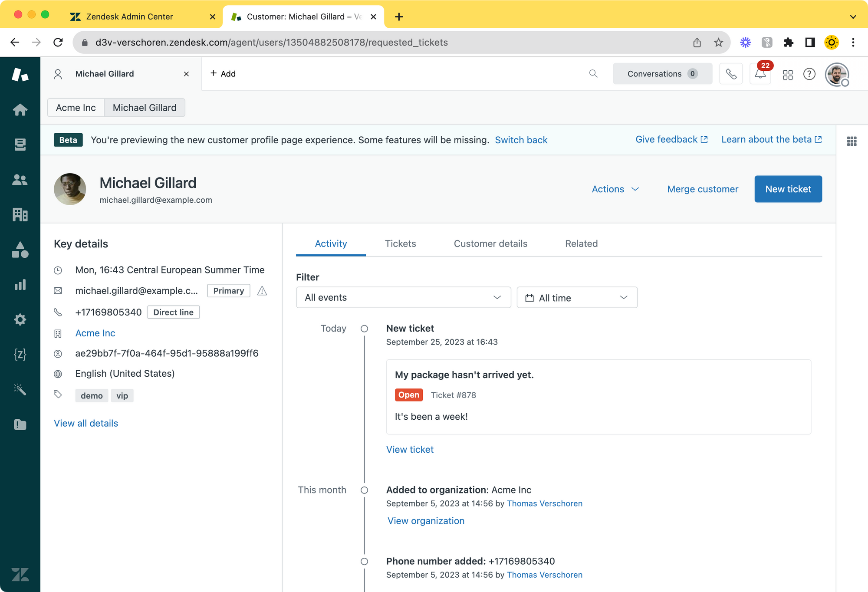The height and width of the screenshot is (592, 868).
Task: Open Customers icon in left sidebar
Action: [20, 180]
